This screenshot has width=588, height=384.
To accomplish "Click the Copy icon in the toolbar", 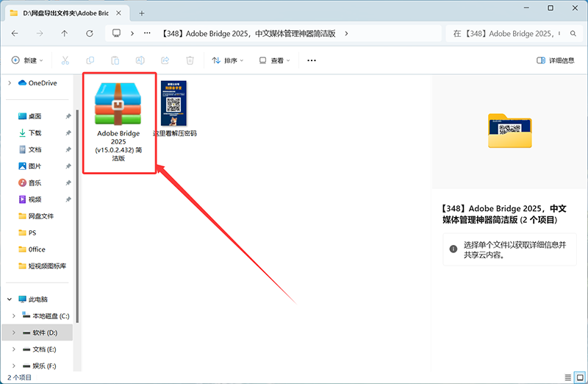I will point(90,60).
